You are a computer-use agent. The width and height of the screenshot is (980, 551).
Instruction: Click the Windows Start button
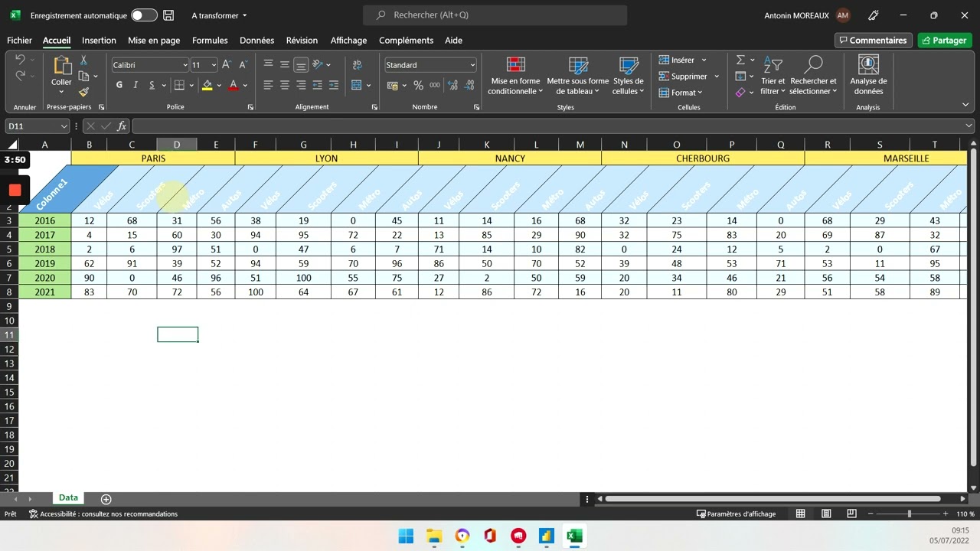406,536
